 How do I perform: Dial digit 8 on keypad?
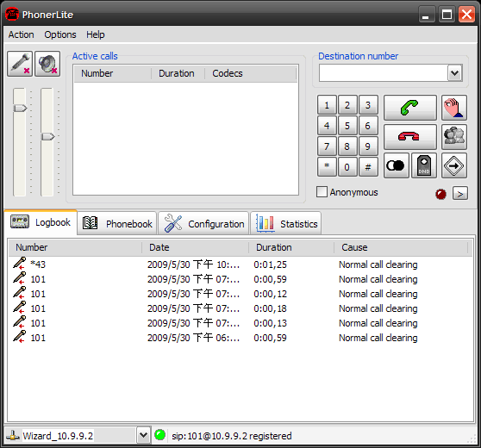[347, 146]
